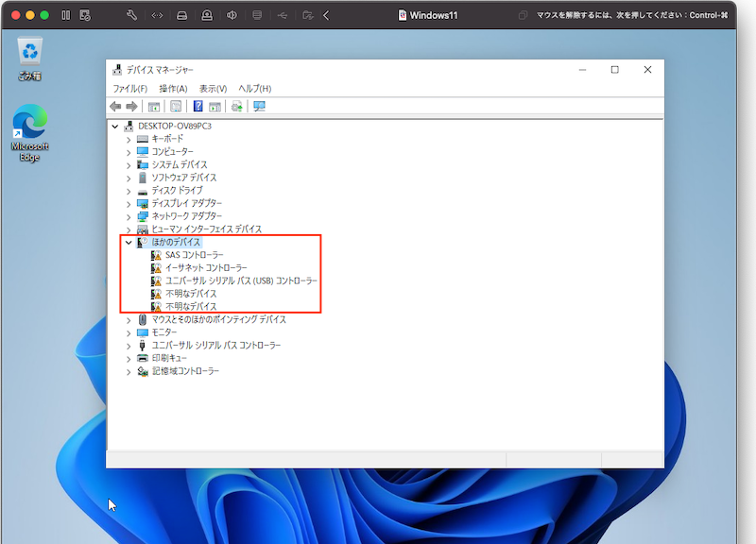Expand the ソフトウェア デバイス category
This screenshot has width=756, height=544.
pos(129,178)
